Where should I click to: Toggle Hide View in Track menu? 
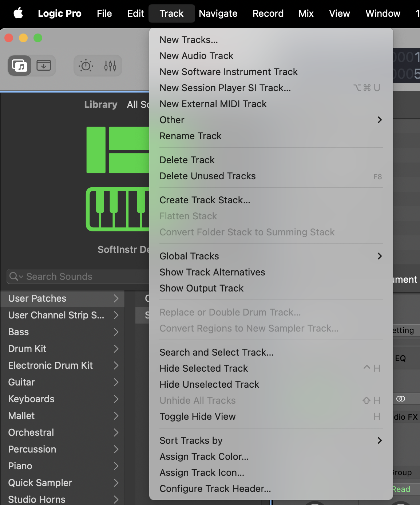click(x=198, y=416)
